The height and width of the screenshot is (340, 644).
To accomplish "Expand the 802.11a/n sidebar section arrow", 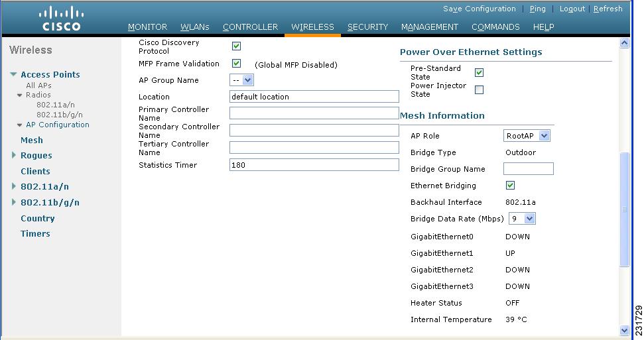I will 13,186.
